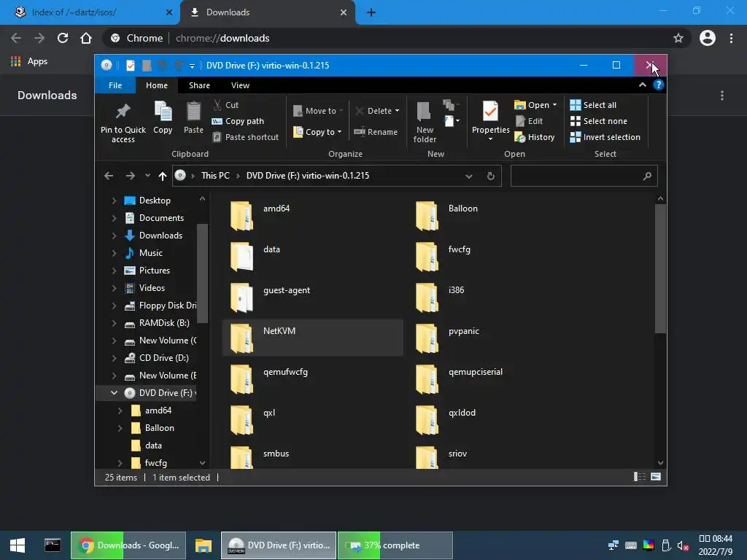The image size is (747, 560).
Task: Click Pin to Quick access icon
Action: [123, 111]
